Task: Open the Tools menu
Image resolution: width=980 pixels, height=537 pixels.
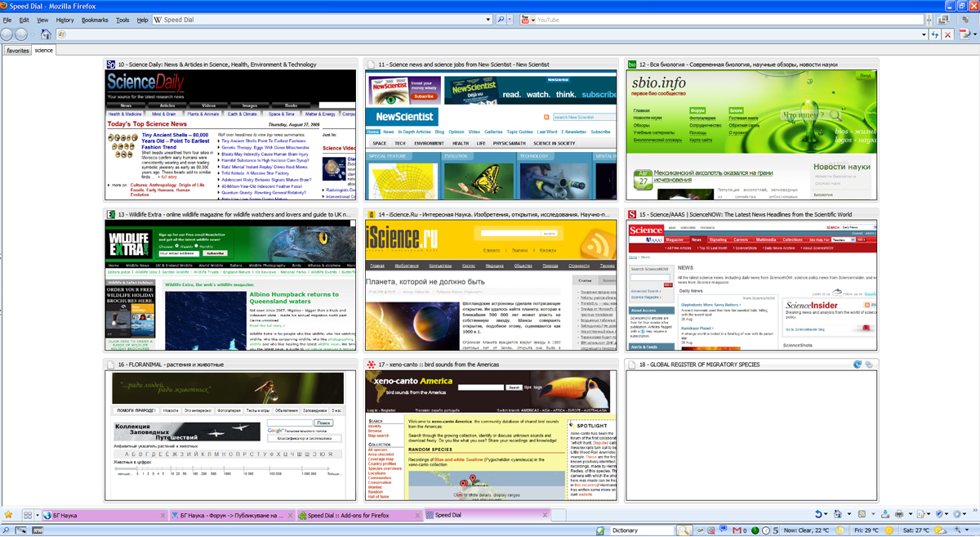Action: coord(122,20)
